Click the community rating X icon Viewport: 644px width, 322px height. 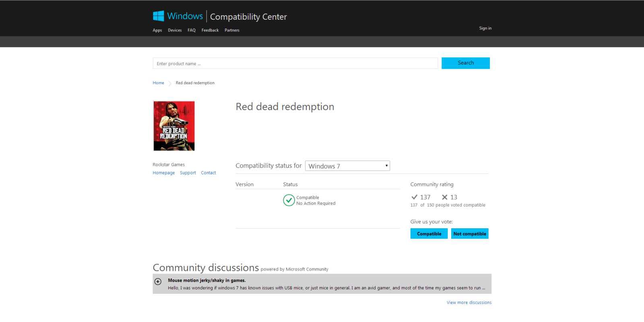444,197
